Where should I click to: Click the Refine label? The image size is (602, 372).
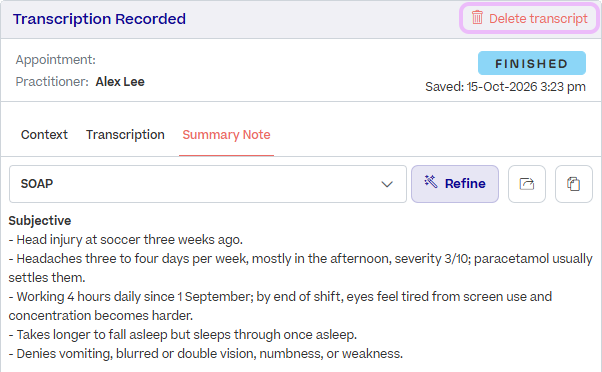(x=465, y=184)
